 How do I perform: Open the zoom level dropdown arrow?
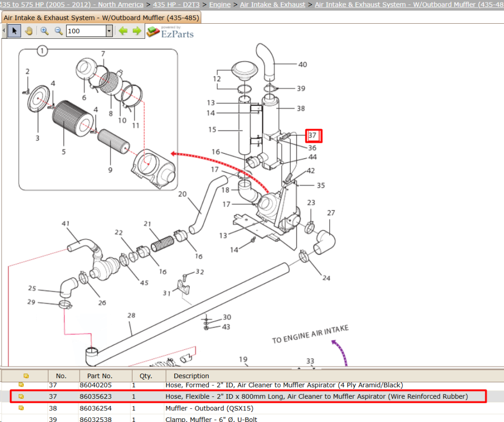coord(109,31)
